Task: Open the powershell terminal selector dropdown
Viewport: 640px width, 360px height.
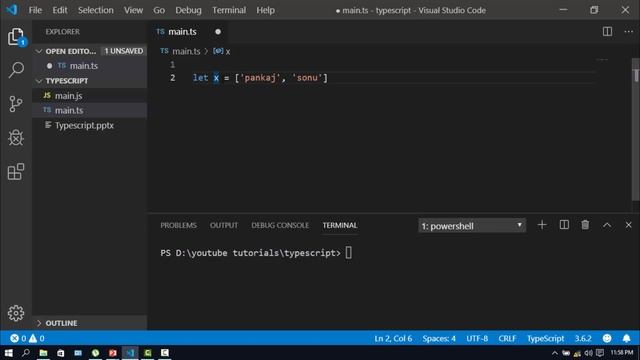Action: tap(472, 226)
